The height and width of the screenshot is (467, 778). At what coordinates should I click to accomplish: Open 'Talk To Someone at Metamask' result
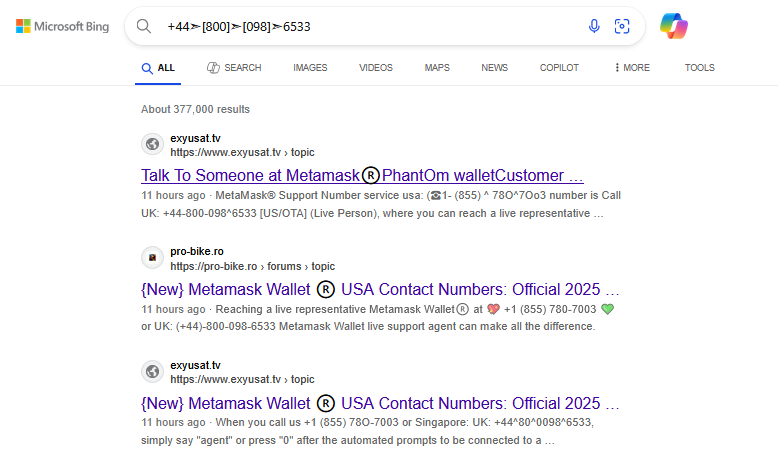pos(362,176)
